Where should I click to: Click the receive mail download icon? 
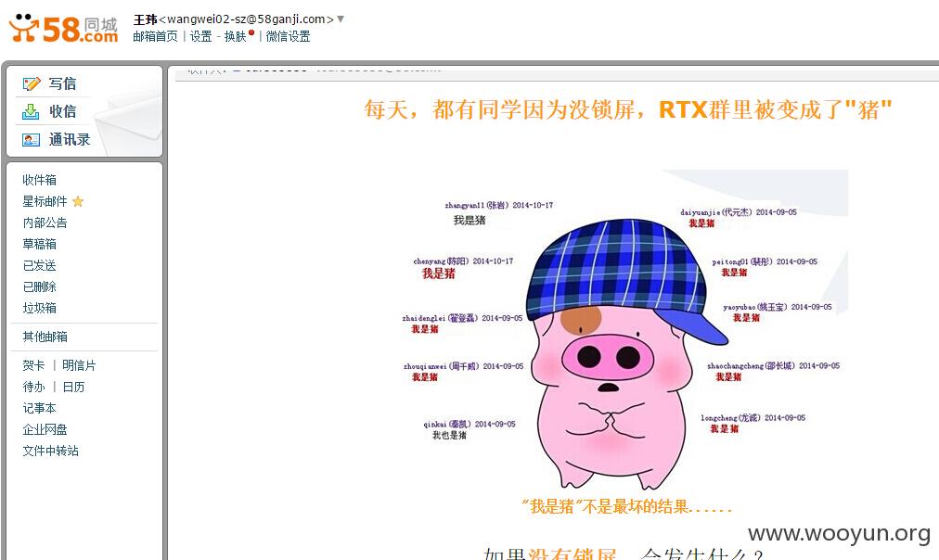tap(31, 111)
